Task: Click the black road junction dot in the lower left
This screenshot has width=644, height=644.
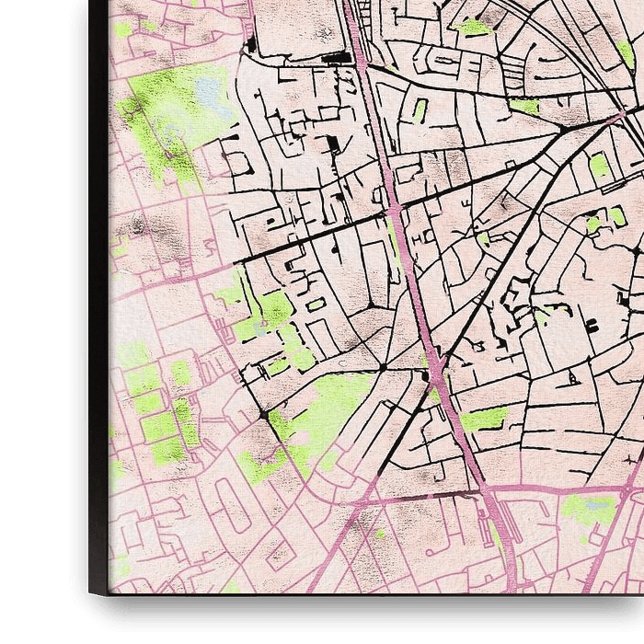Action: pyautogui.click(x=265, y=416)
